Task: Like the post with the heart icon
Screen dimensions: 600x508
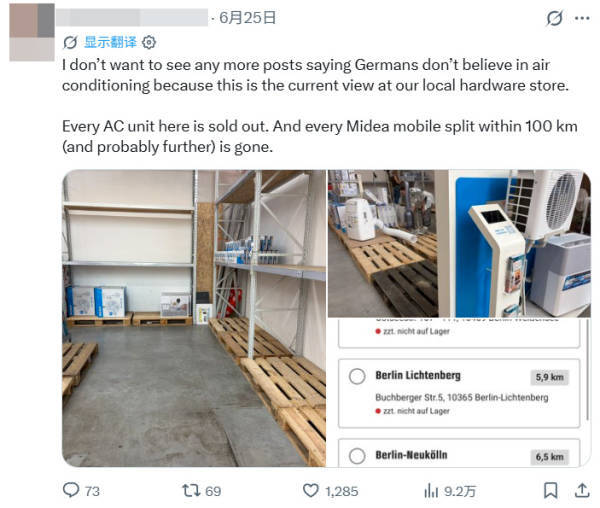Action: (310, 490)
